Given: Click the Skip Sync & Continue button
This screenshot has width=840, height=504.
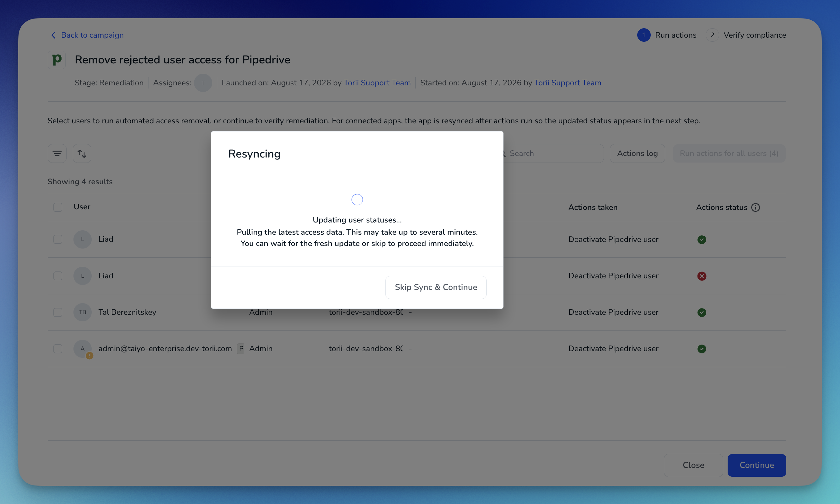Looking at the screenshot, I should (x=435, y=287).
